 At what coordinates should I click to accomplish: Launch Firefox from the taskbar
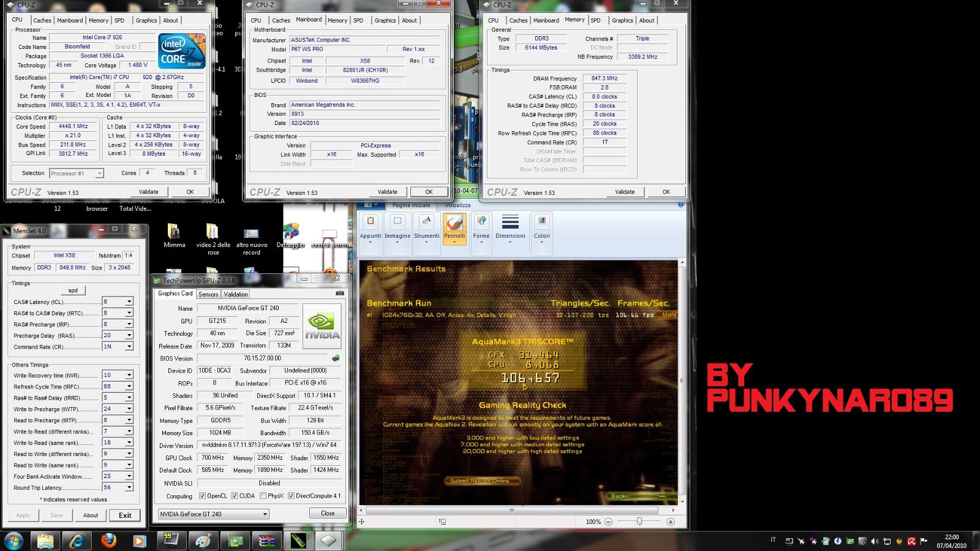click(109, 541)
